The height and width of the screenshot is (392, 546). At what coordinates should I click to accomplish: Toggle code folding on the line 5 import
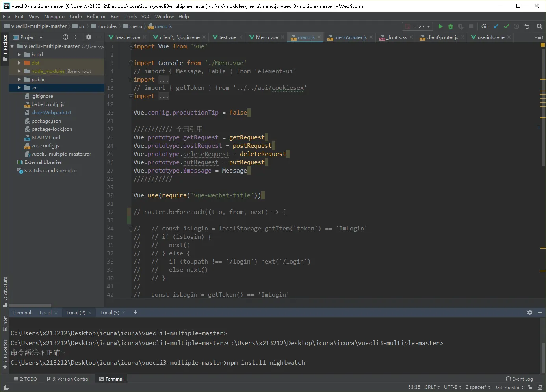[131, 80]
